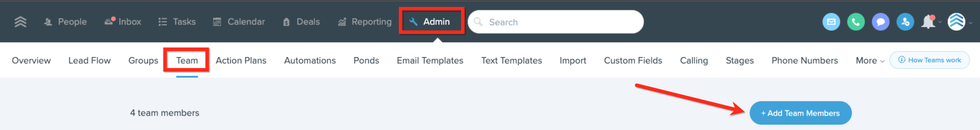Screen dimensions: 980x130
Task: Click the account avatar logo icon
Action: coord(956,22)
